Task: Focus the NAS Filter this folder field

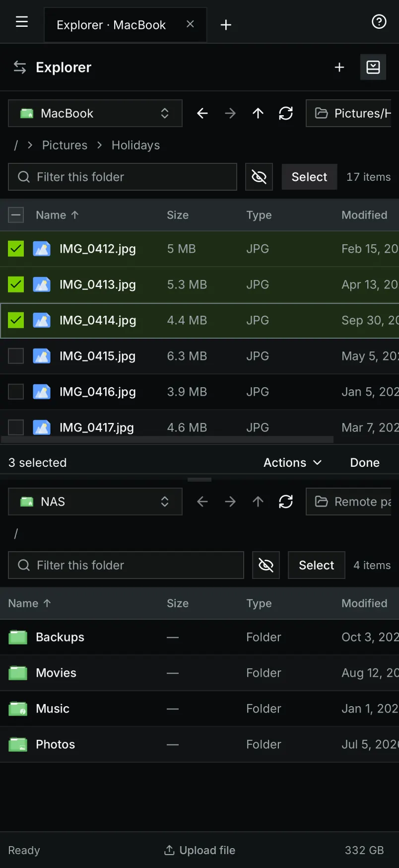Action: tap(126, 565)
